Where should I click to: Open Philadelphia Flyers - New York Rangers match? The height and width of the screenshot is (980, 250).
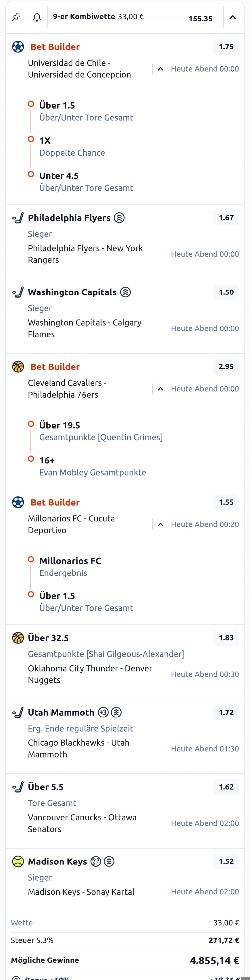coord(85,254)
